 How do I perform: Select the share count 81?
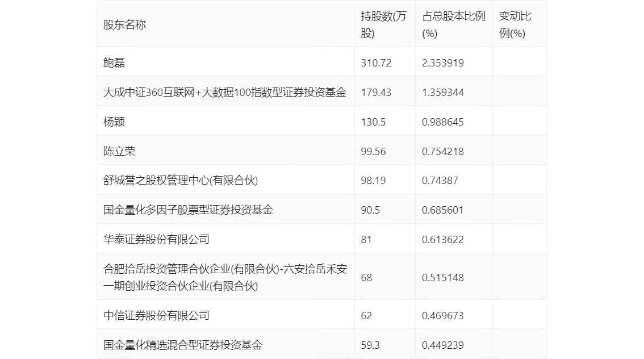coord(366,240)
